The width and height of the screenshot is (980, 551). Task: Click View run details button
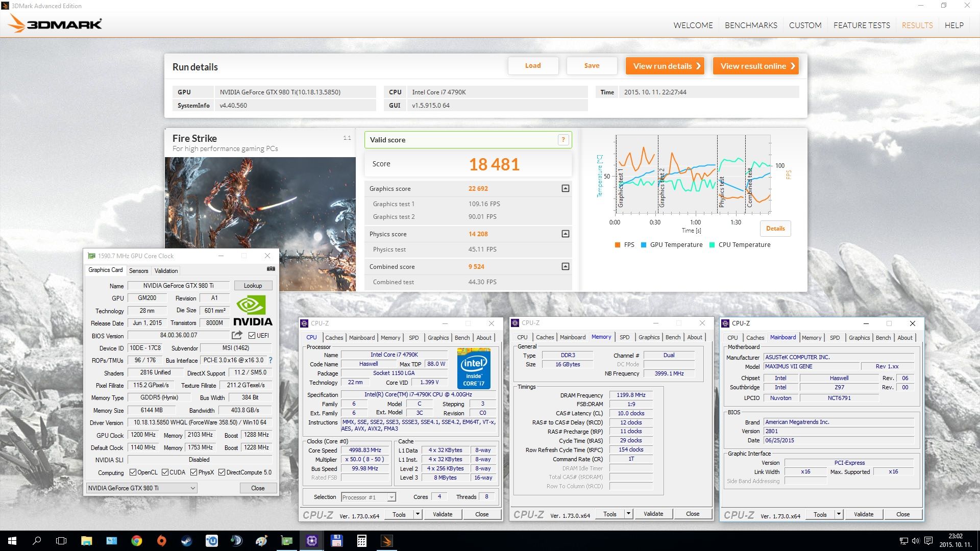[x=665, y=66]
